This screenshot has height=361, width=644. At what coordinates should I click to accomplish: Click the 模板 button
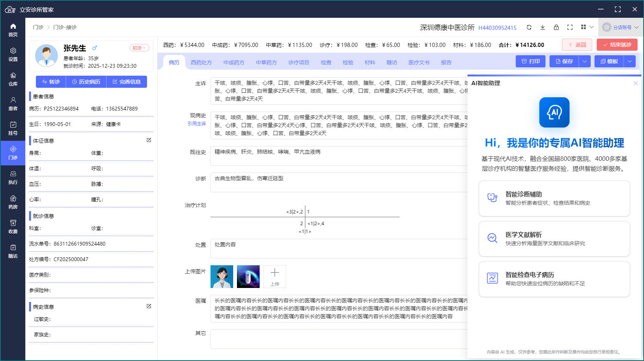click(609, 61)
